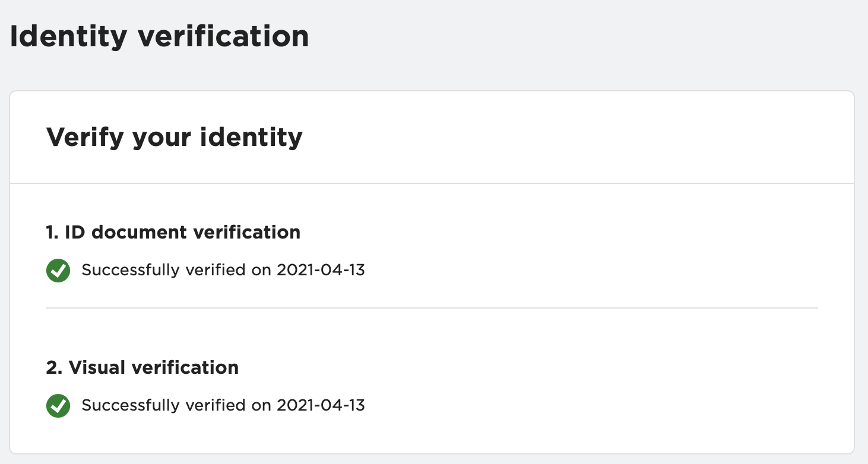This screenshot has width=868, height=464.
Task: Click the word identity in card heading
Action: (x=251, y=138)
